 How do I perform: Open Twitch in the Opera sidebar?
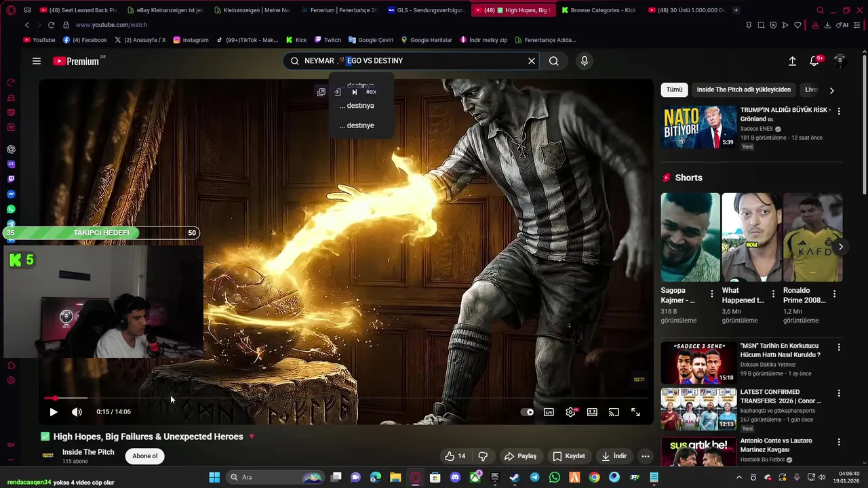pyautogui.click(x=11, y=180)
